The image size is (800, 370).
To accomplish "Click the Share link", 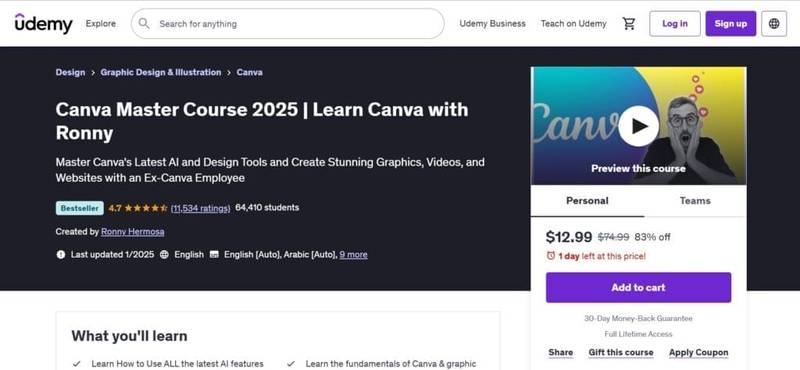I will coord(561,352).
